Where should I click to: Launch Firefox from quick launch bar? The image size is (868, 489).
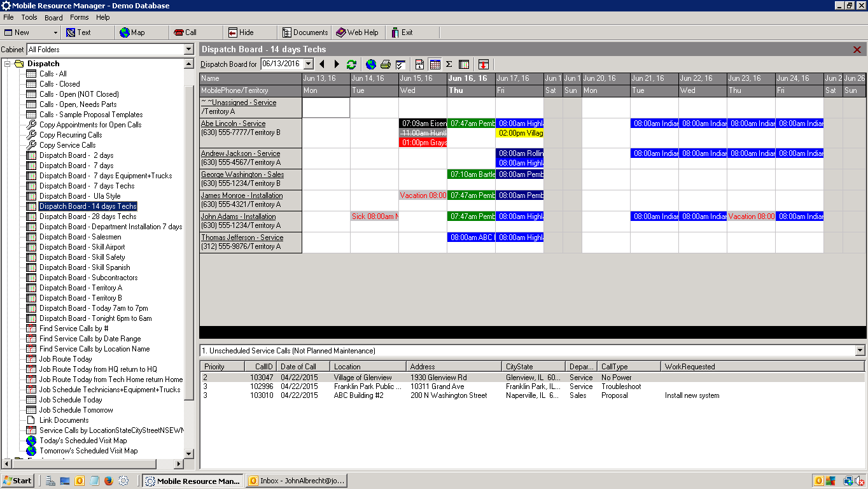point(109,481)
